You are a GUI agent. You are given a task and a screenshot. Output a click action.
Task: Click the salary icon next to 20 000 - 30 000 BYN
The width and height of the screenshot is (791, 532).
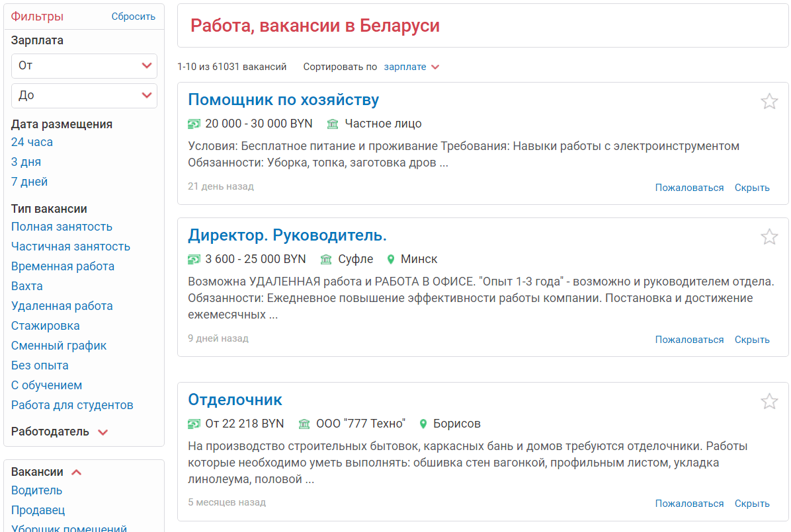coord(194,124)
